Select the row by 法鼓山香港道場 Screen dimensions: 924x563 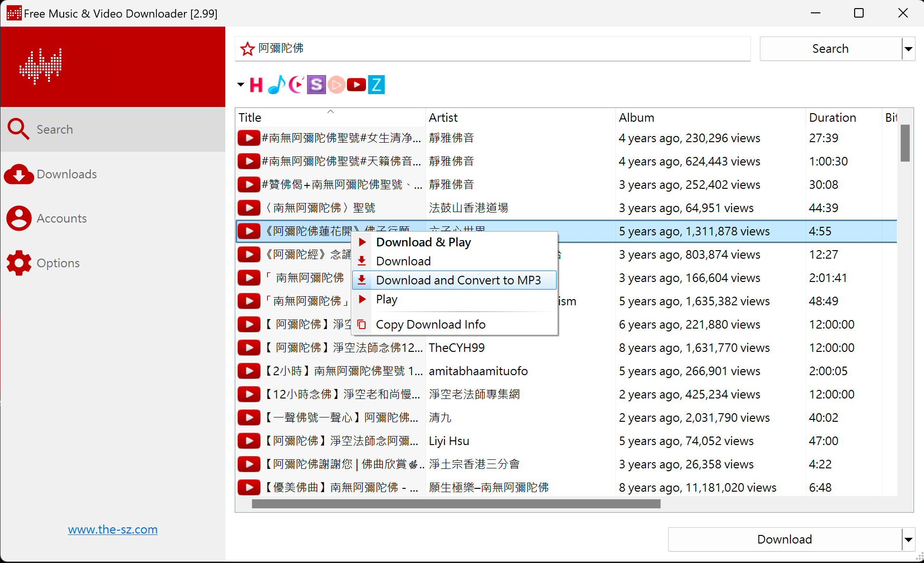click(x=566, y=208)
